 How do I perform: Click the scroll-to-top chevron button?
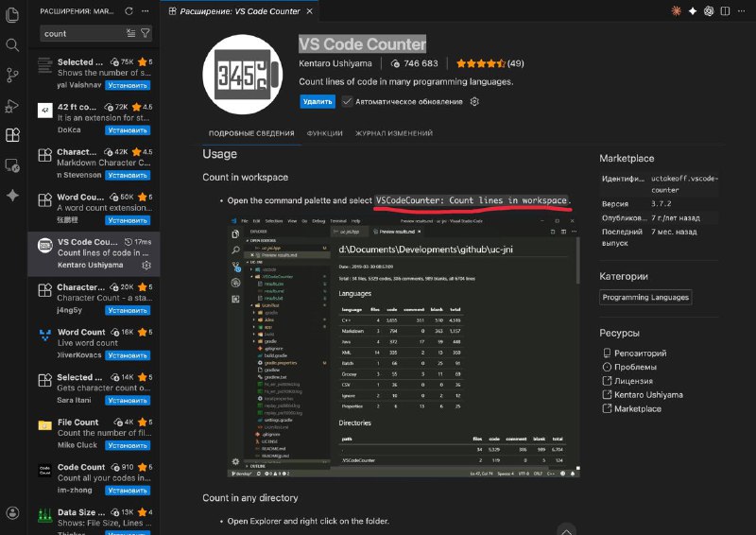[566, 529]
